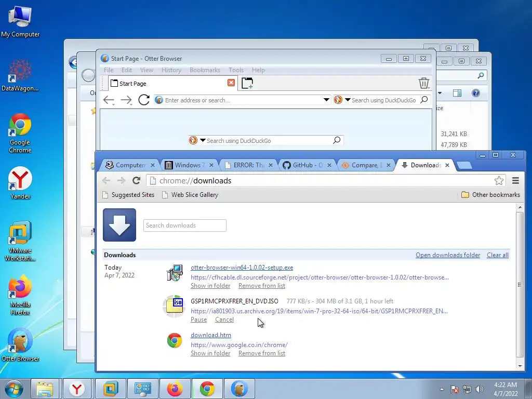
Task: Remove otter-browser setup from list
Action: (262, 286)
